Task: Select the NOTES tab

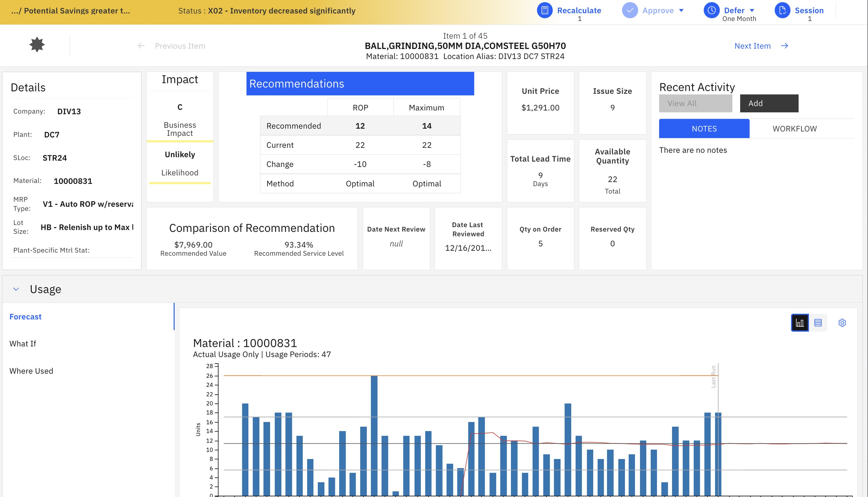Action: (704, 129)
